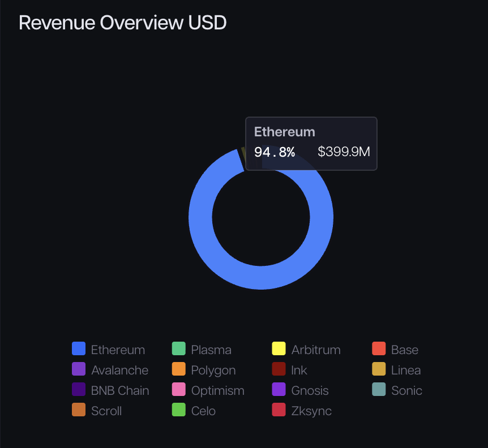This screenshot has height=448, width=488.
Task: Click the orange Polygon legend swatch
Action: [x=179, y=369]
